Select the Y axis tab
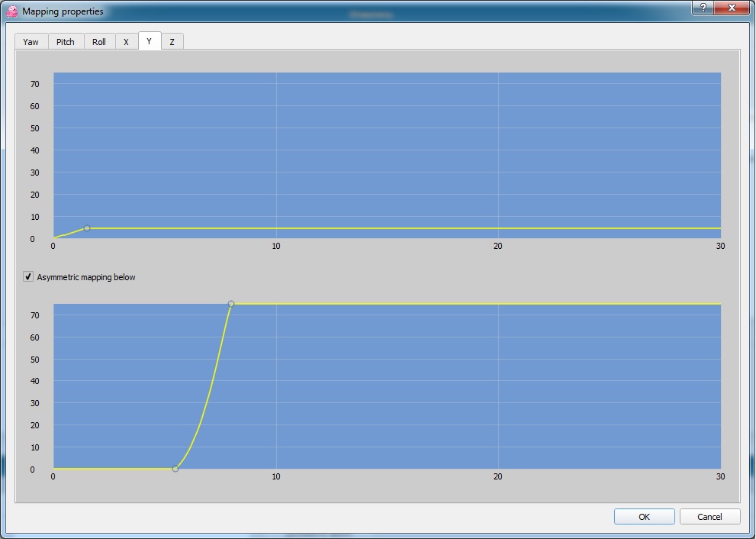The width and height of the screenshot is (756, 539). (150, 41)
